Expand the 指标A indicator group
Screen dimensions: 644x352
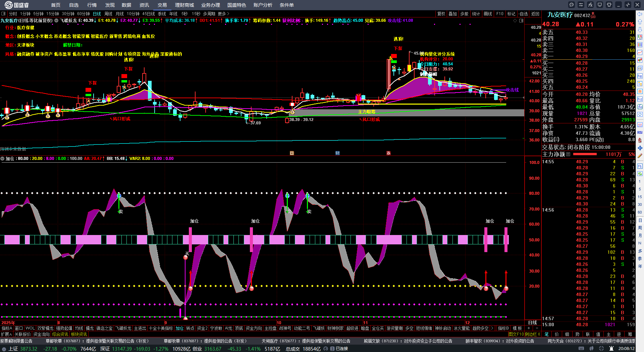7,328
